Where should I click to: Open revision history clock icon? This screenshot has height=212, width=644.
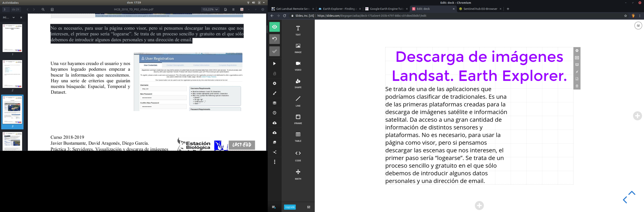tap(274, 113)
